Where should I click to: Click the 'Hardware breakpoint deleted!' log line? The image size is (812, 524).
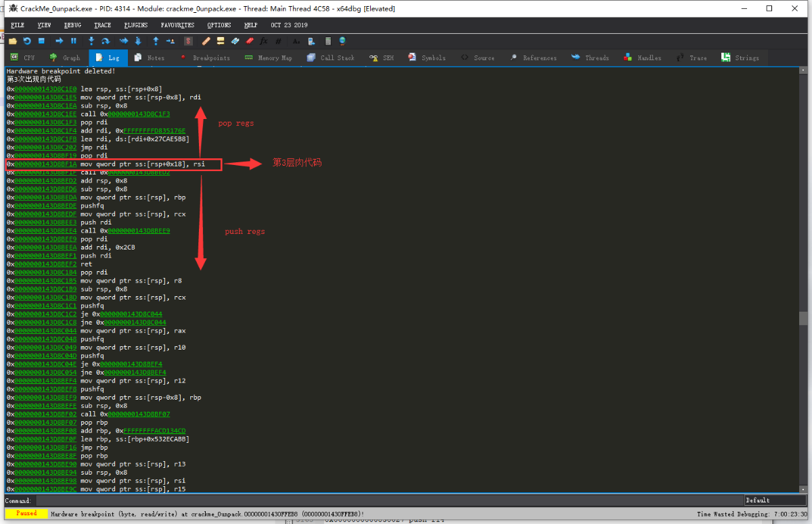click(x=61, y=71)
